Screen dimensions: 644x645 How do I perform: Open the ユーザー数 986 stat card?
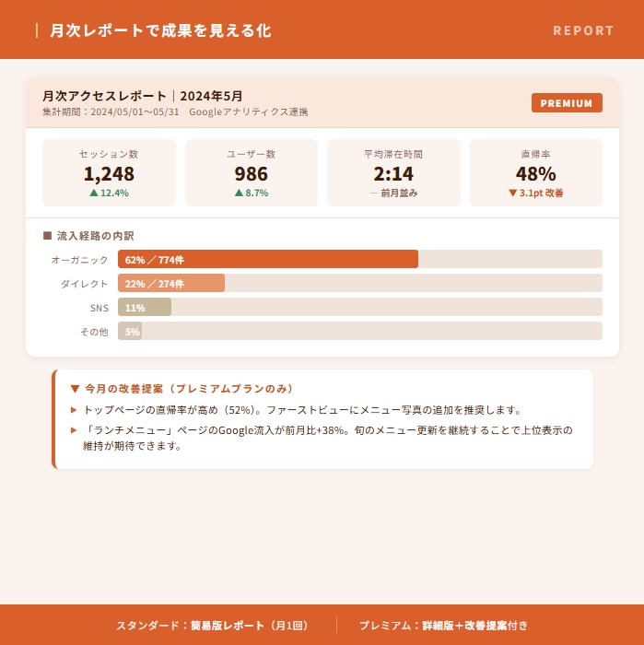(252, 172)
